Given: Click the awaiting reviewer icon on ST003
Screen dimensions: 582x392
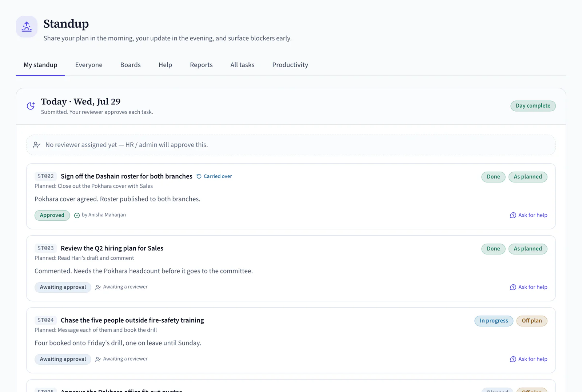Looking at the screenshot, I should [x=98, y=287].
